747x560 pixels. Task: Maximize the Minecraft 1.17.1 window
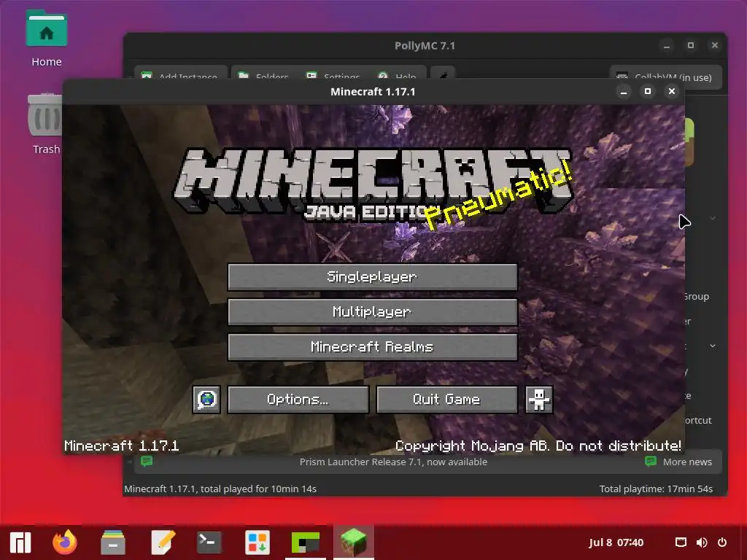648,91
